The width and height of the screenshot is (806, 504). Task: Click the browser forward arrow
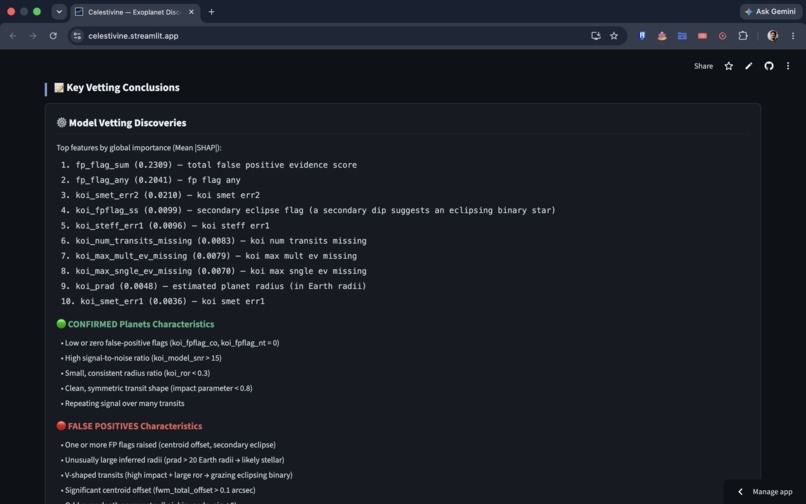coord(33,36)
